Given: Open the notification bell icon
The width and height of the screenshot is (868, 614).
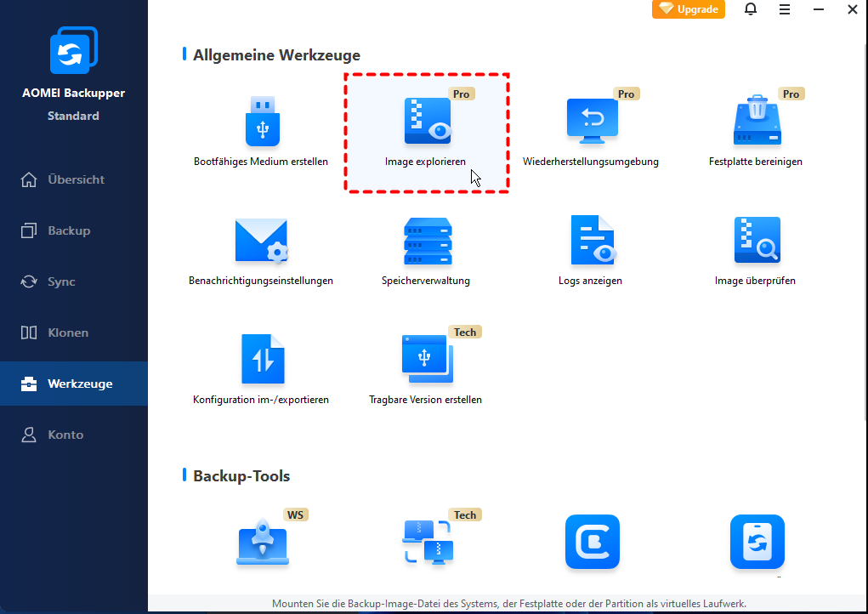Looking at the screenshot, I should 750,9.
